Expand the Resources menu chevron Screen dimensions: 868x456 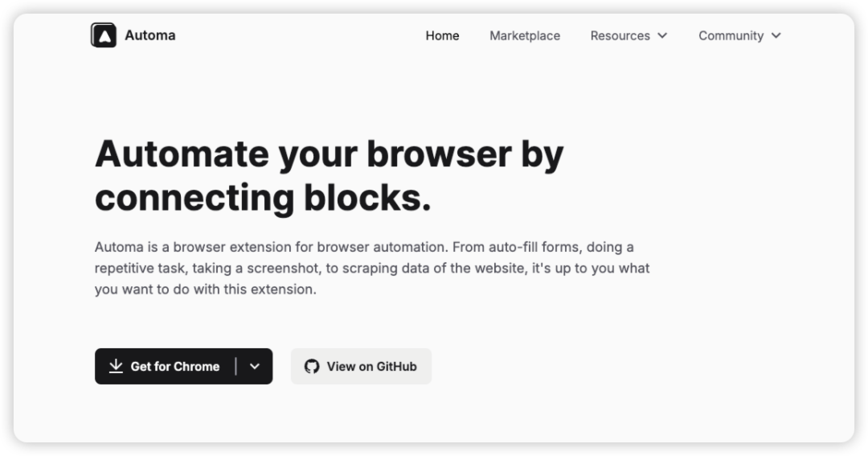[662, 35]
